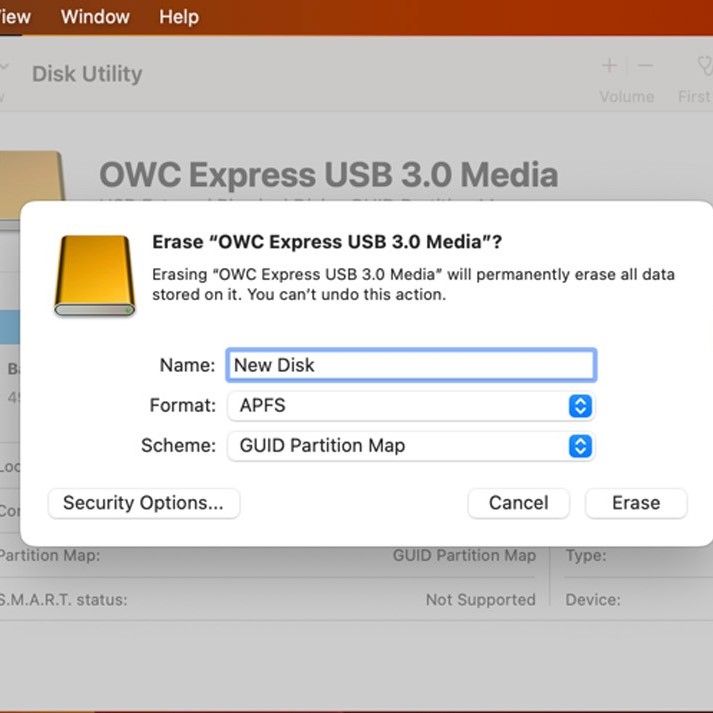Click the Name field containing New Disk
This screenshot has width=713, height=713.
click(411, 365)
